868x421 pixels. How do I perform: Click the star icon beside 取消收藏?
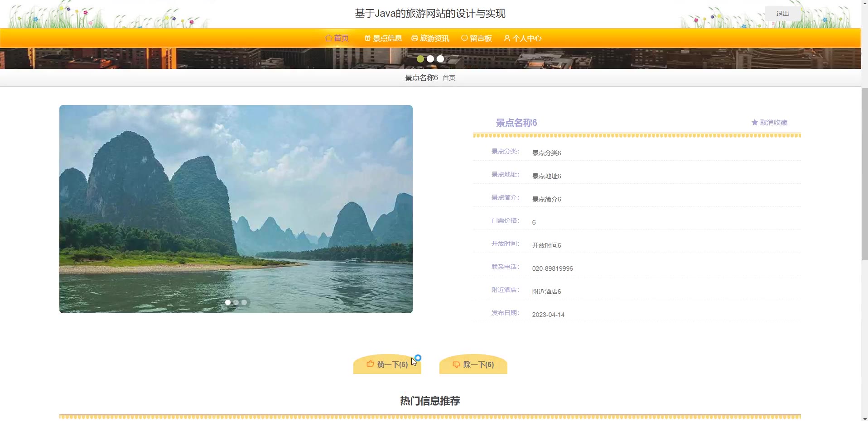coord(755,122)
